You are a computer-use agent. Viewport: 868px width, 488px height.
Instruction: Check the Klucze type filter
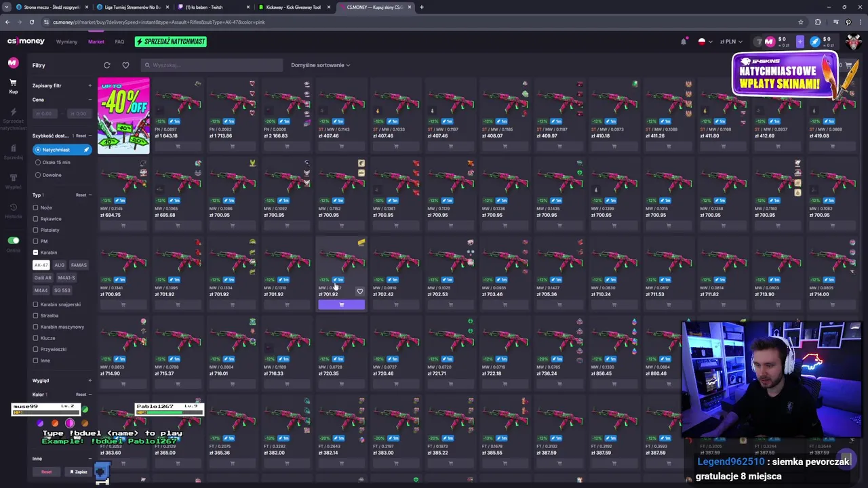click(x=35, y=338)
